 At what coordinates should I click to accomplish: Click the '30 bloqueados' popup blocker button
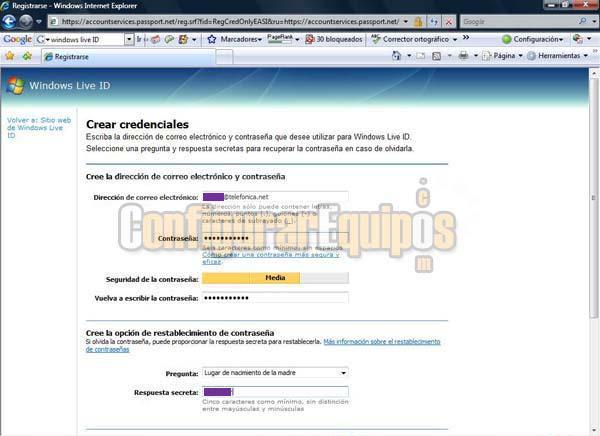click(x=334, y=39)
